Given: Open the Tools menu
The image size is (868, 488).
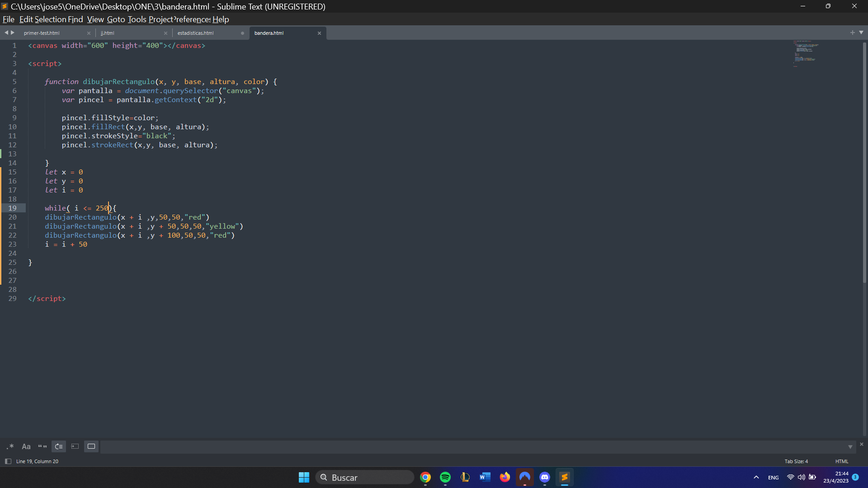Looking at the screenshot, I should (137, 19).
